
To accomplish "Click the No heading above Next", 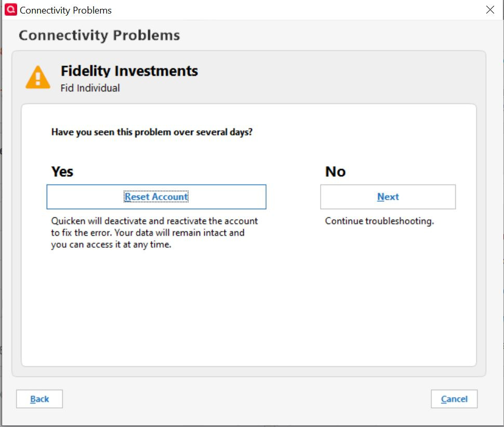I will pyautogui.click(x=335, y=172).
